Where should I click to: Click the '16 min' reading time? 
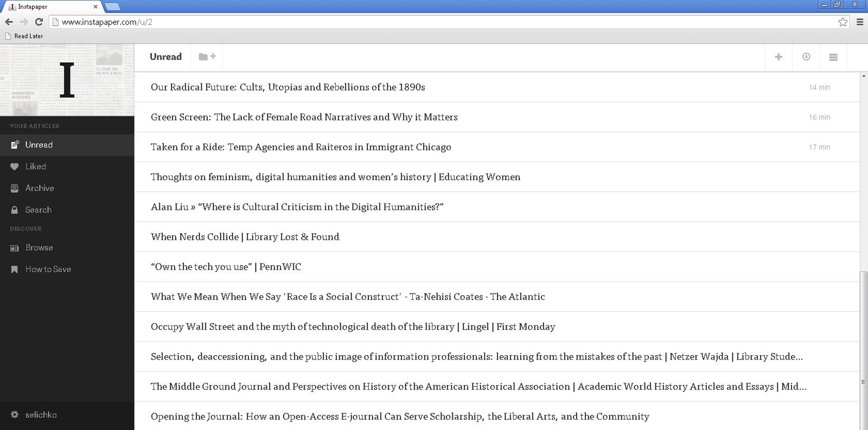[x=819, y=117]
